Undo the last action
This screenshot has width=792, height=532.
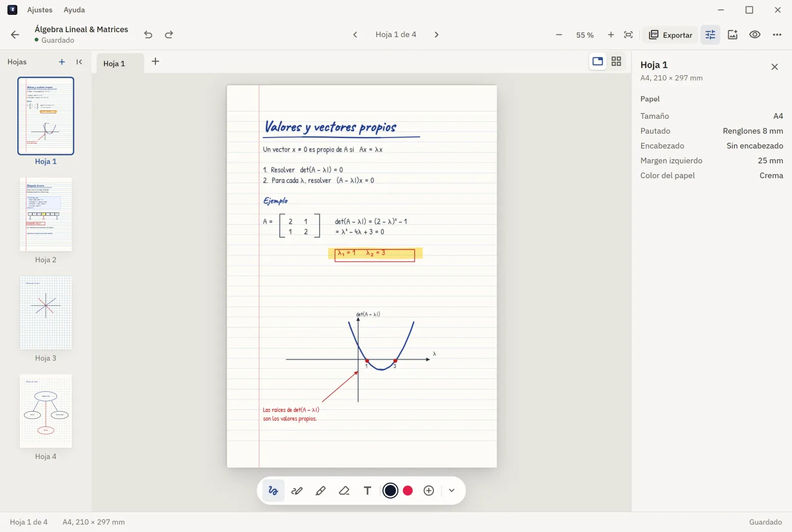tap(148, 35)
